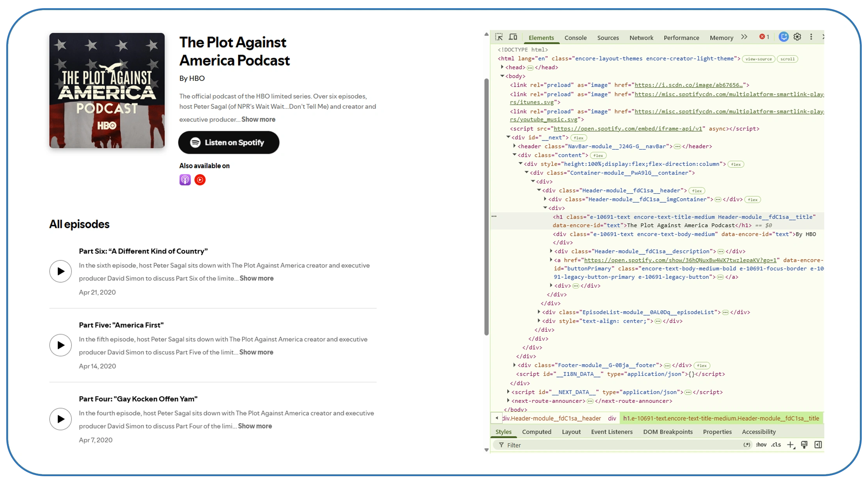Toggle the :hov element state button
868x484 pixels.
coord(761,445)
